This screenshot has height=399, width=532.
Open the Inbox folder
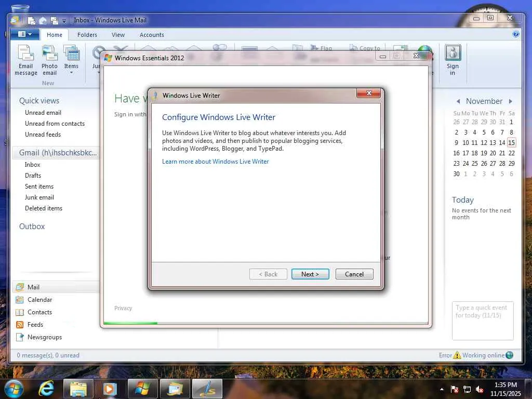point(33,165)
